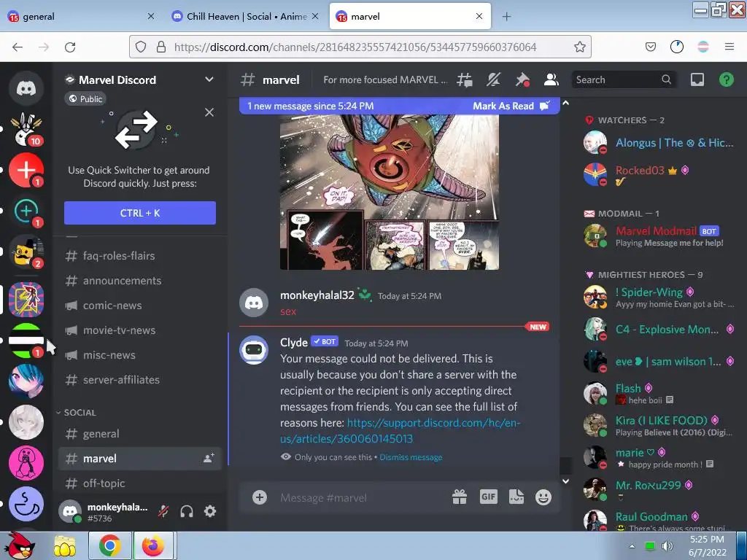
Task: Open the inbox icon in header
Action: coord(697,79)
